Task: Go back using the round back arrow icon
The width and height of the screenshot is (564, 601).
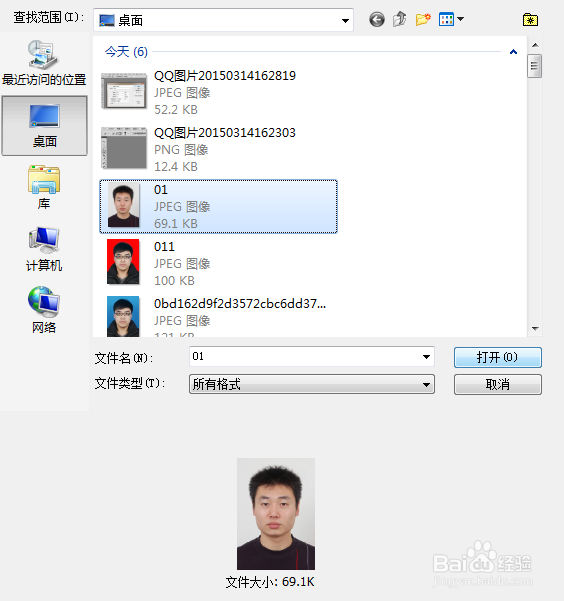Action: point(377,19)
